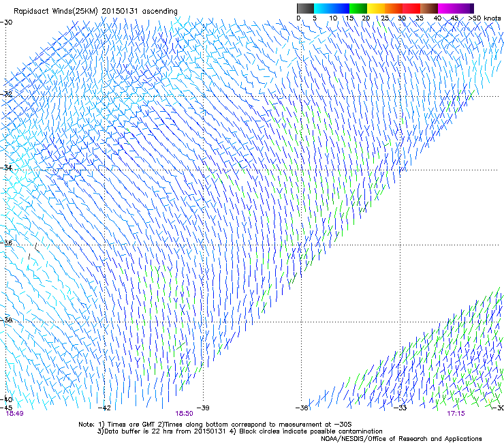Click the gray 0-5 knots color swatch
The image size is (504, 443).
305,8
